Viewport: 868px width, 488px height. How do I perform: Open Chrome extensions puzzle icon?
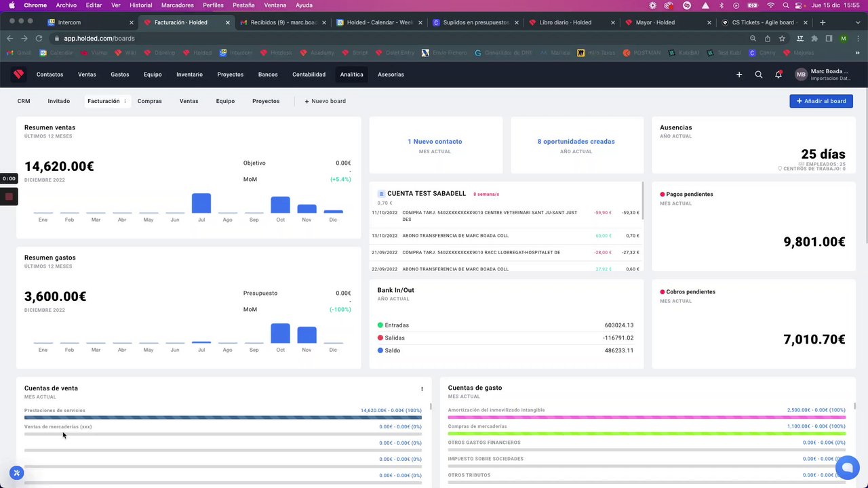(x=814, y=39)
